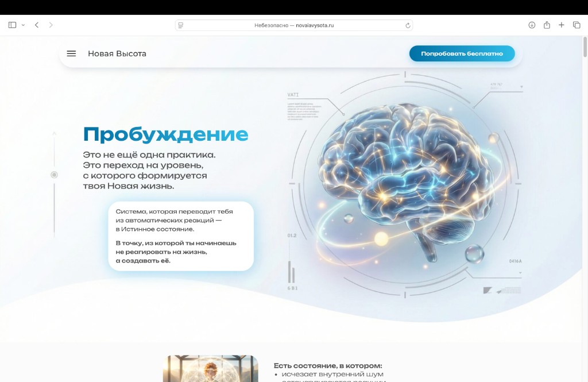Click the Пробуждение heading
Image resolution: width=588 pixels, height=382 pixels.
165,134
